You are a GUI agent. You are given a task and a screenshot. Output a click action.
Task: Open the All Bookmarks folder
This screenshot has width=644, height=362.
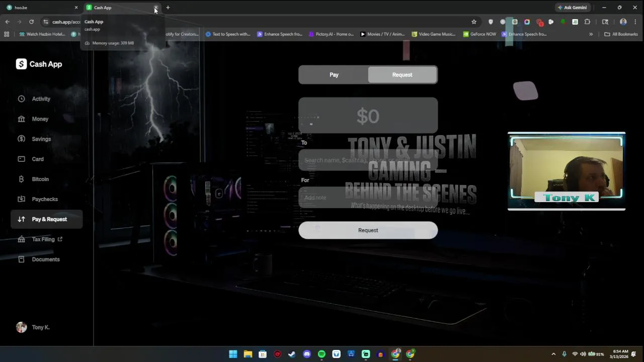[x=621, y=34]
